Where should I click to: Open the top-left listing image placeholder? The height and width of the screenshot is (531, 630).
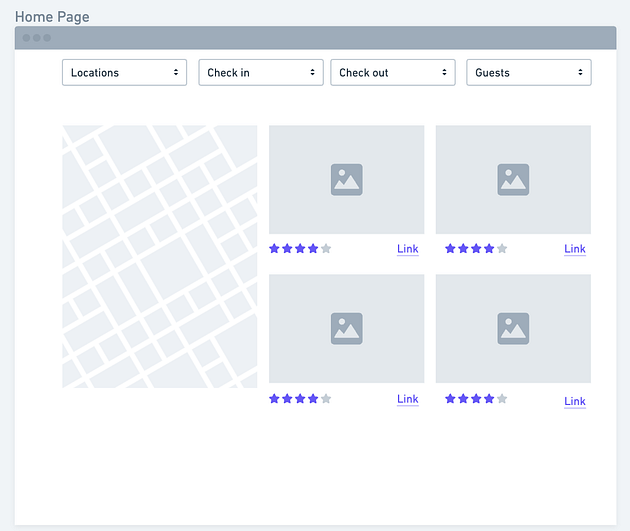[x=347, y=180]
